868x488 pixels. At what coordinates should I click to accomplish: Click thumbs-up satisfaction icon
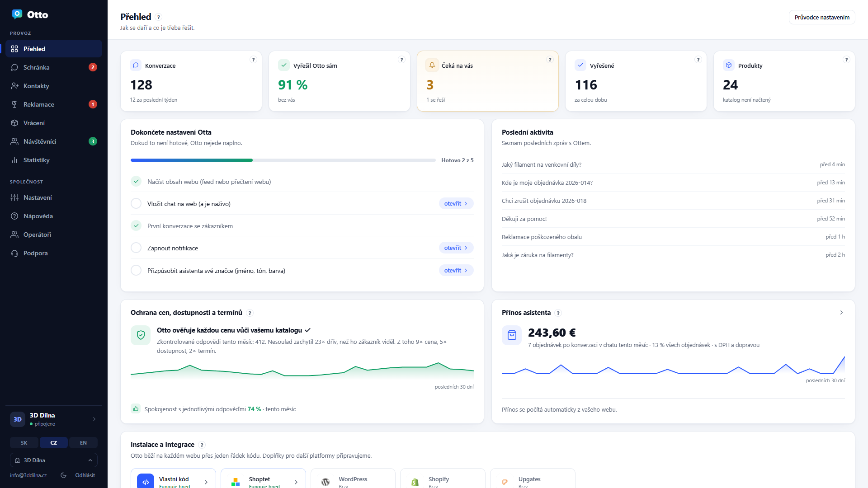(136, 409)
